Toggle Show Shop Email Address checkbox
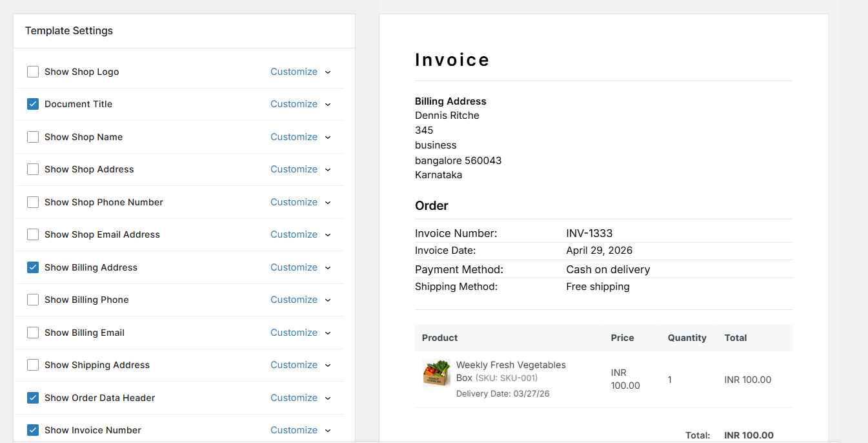868x443 pixels. pyautogui.click(x=33, y=234)
